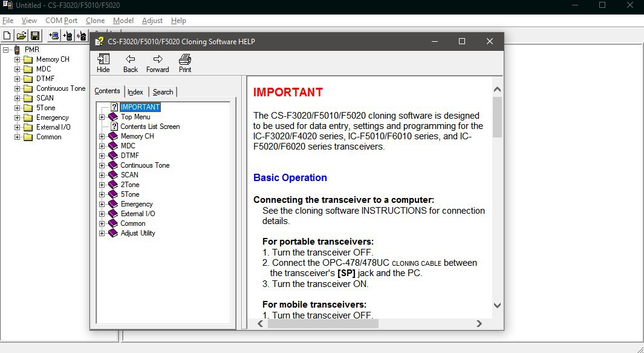Collapse the PMR root node
The image size is (644, 353).
tap(6, 50)
